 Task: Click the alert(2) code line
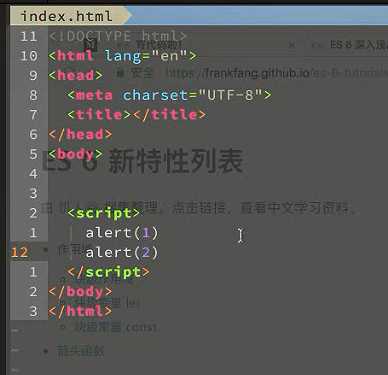point(122,252)
